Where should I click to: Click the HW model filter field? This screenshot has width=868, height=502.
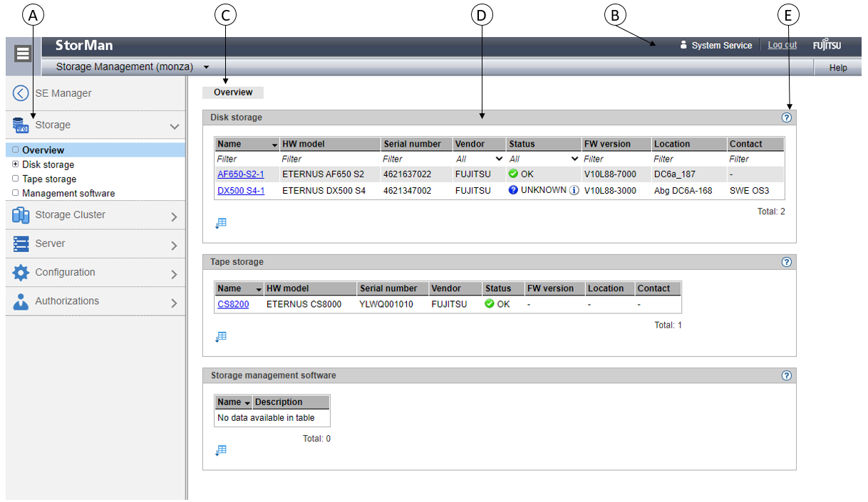tap(330, 159)
